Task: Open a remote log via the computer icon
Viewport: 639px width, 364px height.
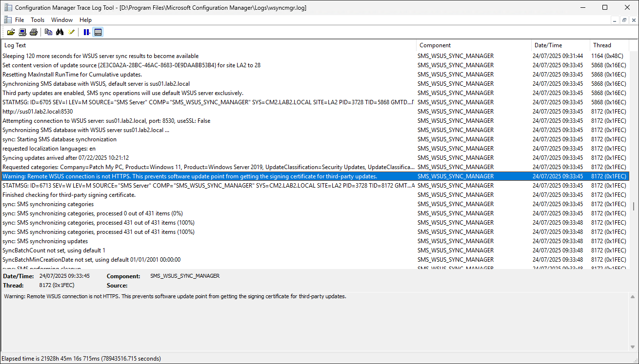Action: [22, 32]
